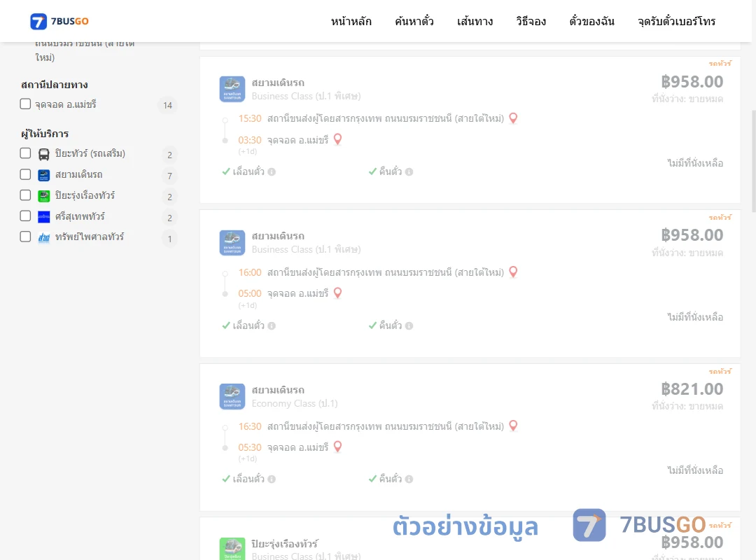Check the จุดจอด อ.แม่ขรี destination checkbox

pyautogui.click(x=26, y=104)
